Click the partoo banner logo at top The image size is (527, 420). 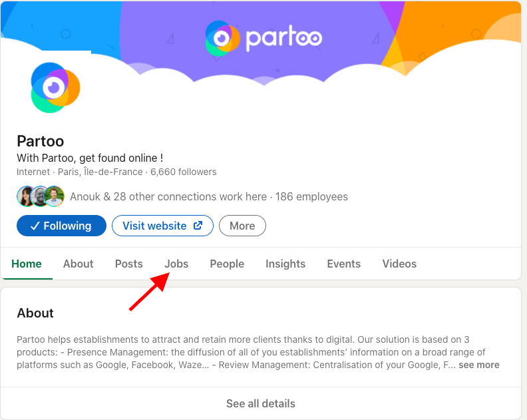tap(264, 38)
